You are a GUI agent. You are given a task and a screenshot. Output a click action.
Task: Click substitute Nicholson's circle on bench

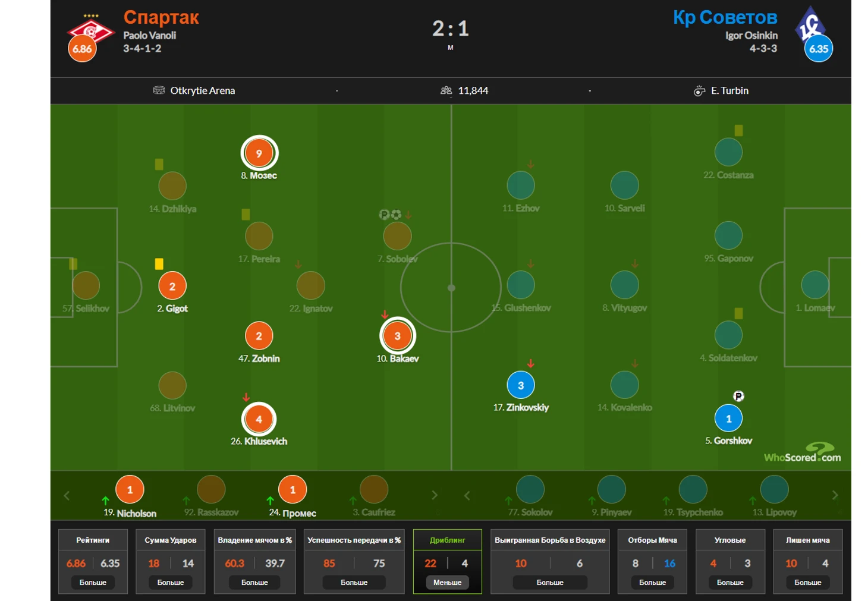coord(130,490)
